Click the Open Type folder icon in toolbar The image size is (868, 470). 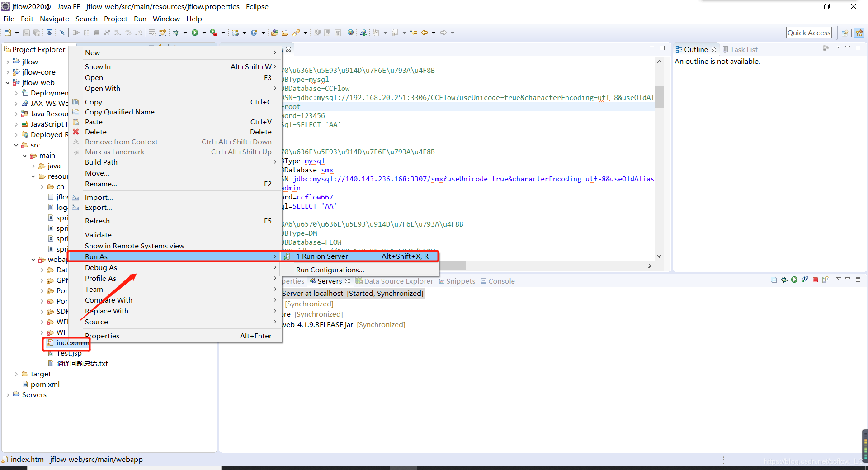(x=274, y=33)
